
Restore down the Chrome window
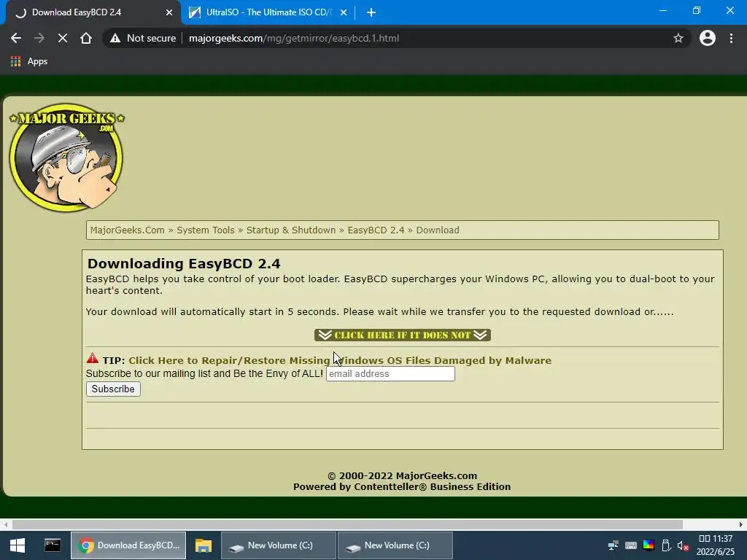point(697,10)
